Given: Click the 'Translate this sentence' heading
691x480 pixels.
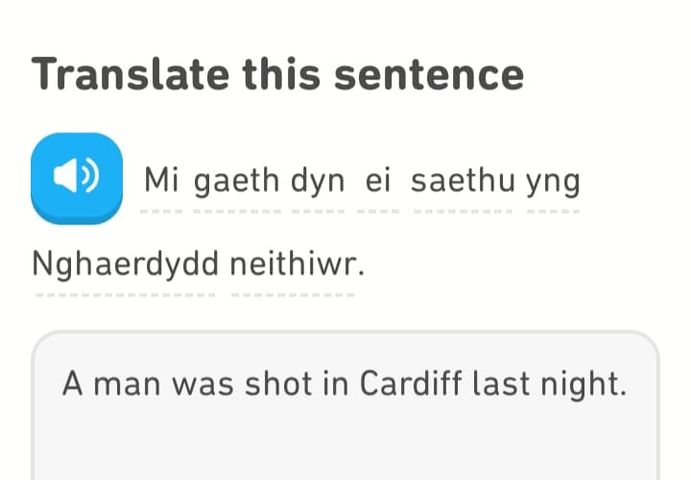Looking at the screenshot, I should tap(278, 74).
